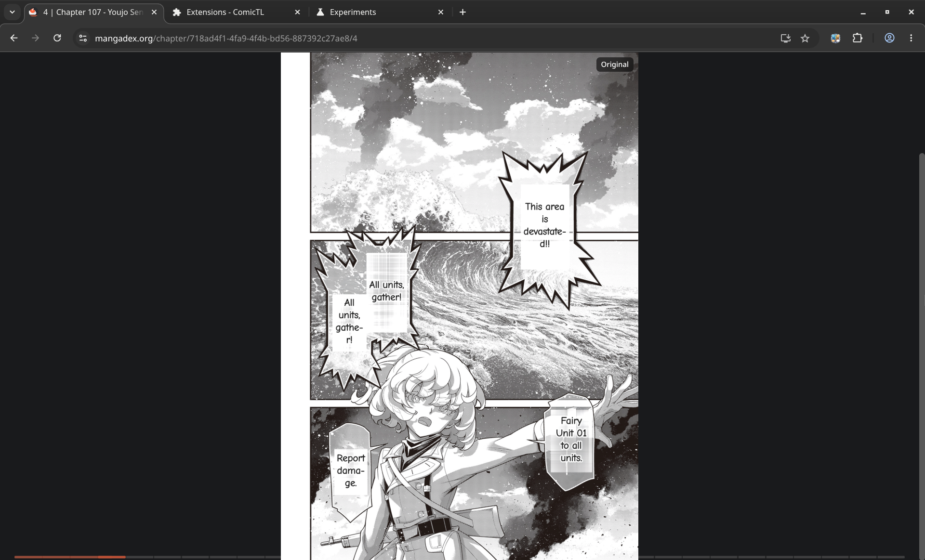The width and height of the screenshot is (925, 560).
Task: Close the browser window
Action: [x=911, y=12]
